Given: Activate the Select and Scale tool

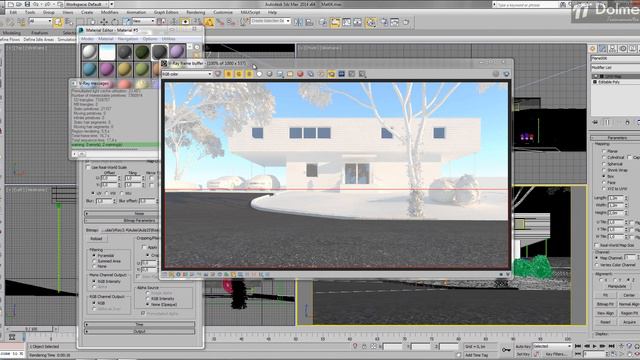Looking at the screenshot, I should 126,22.
